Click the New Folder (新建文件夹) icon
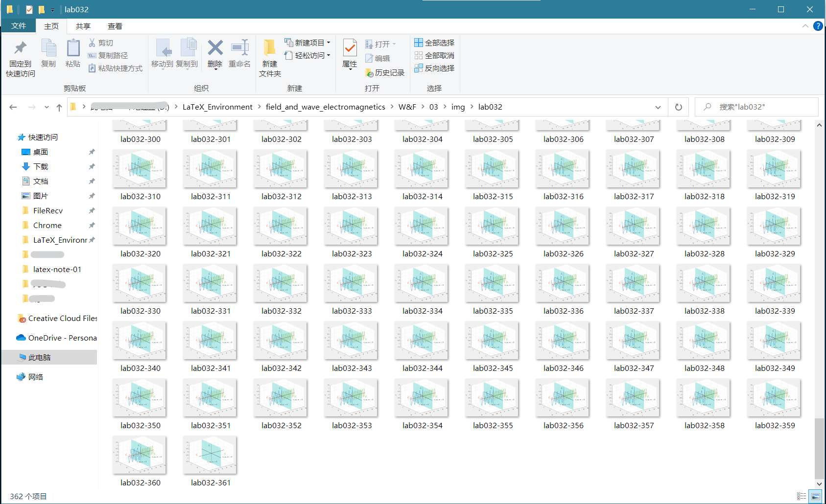826x504 pixels. (x=269, y=48)
